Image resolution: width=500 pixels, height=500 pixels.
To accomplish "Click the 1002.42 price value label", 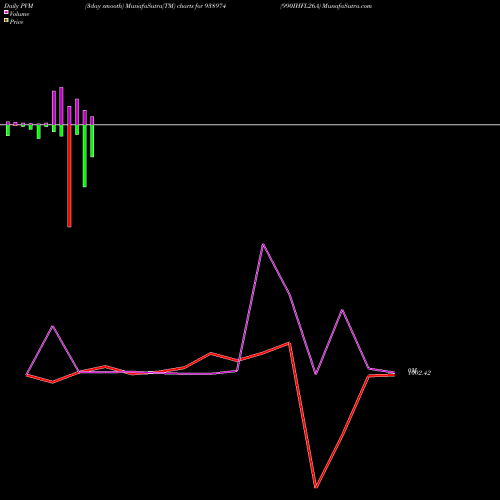I will [x=419, y=373].
